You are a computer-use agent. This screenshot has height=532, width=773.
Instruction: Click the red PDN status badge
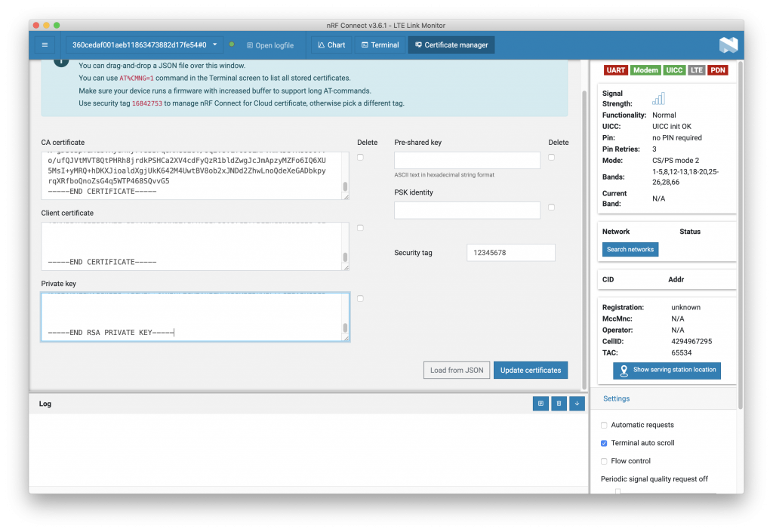[x=718, y=70]
